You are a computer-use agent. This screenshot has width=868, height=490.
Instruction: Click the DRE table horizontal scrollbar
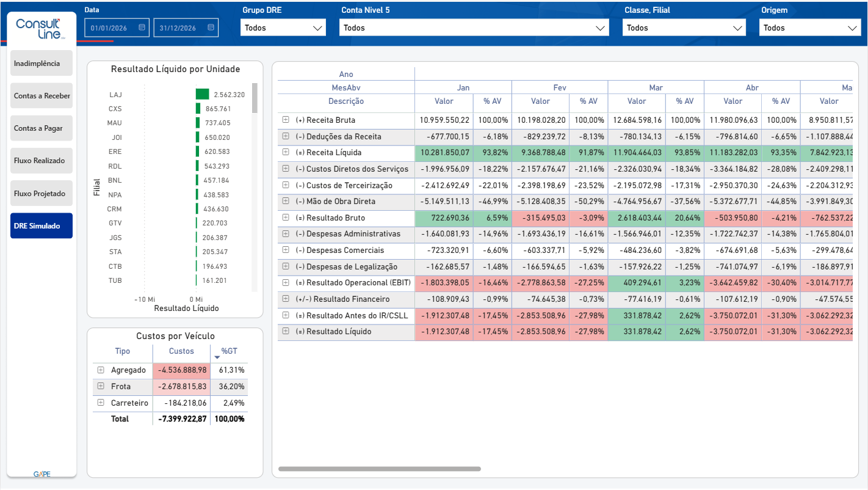tap(380, 469)
